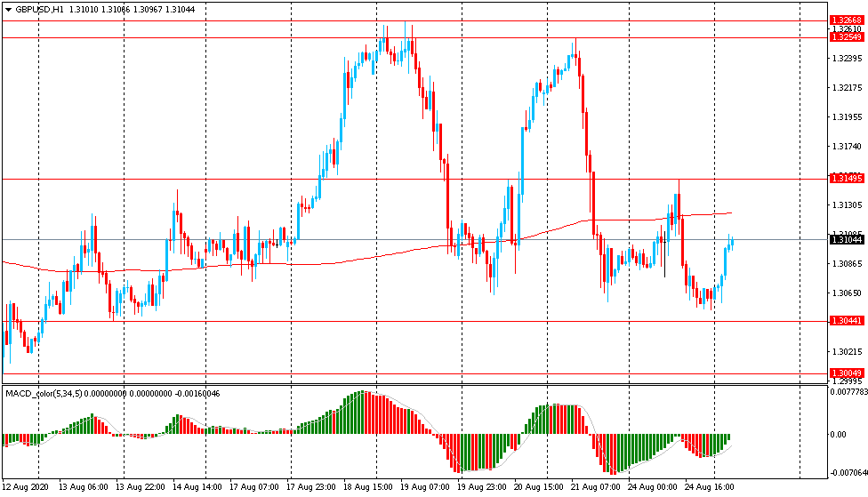Image resolution: width=868 pixels, height=497 pixels.
Task: Click the 1.31955 price axis value
Action: click(847, 116)
